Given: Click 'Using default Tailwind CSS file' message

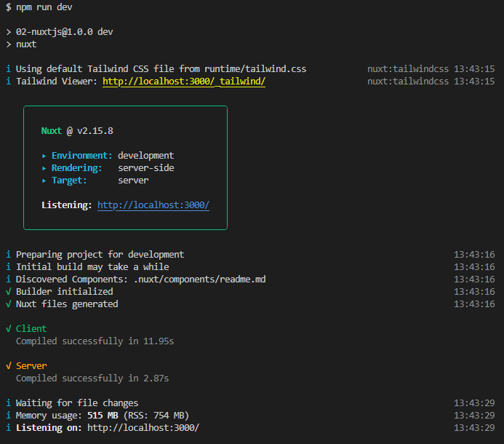Looking at the screenshot, I should coord(161,69).
